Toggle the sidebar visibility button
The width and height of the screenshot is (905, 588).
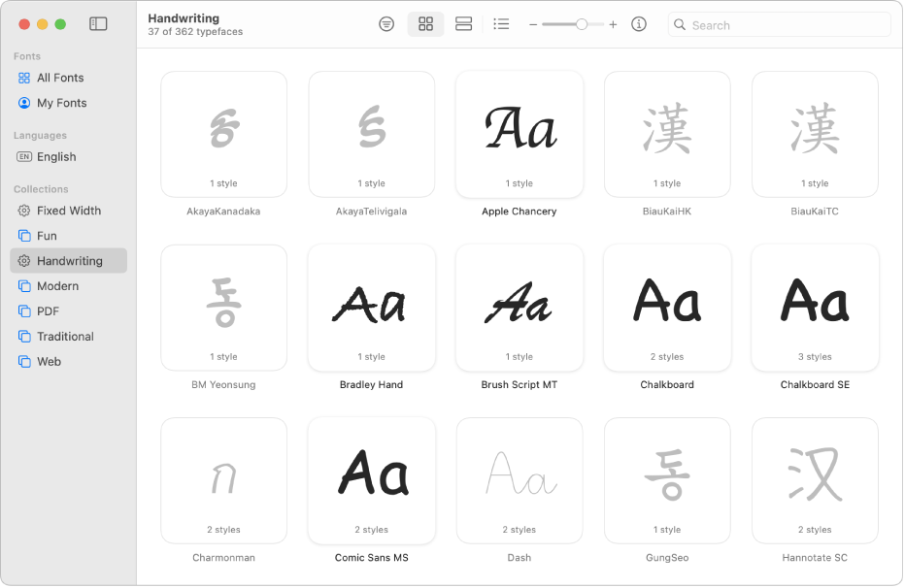(98, 24)
